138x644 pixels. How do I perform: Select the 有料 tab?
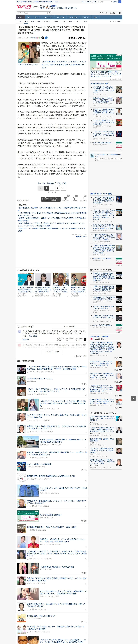click(95, 17)
